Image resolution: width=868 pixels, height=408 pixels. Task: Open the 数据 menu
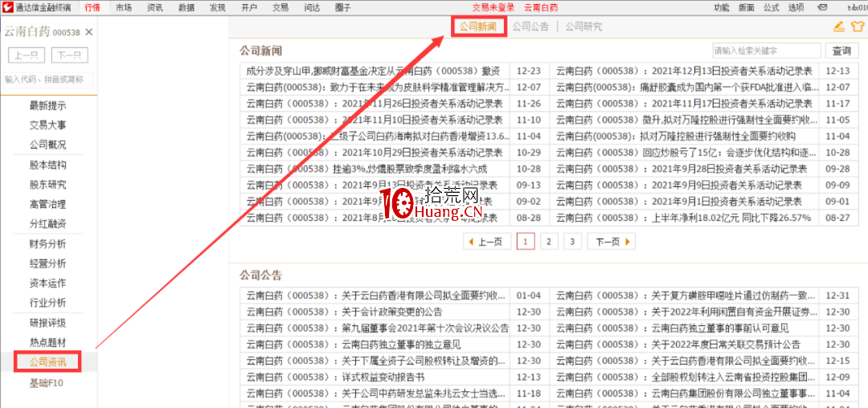click(x=186, y=8)
